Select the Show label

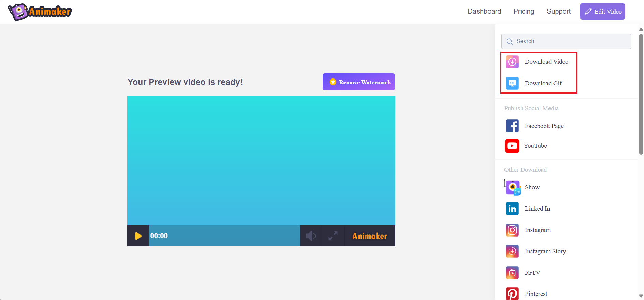point(532,187)
